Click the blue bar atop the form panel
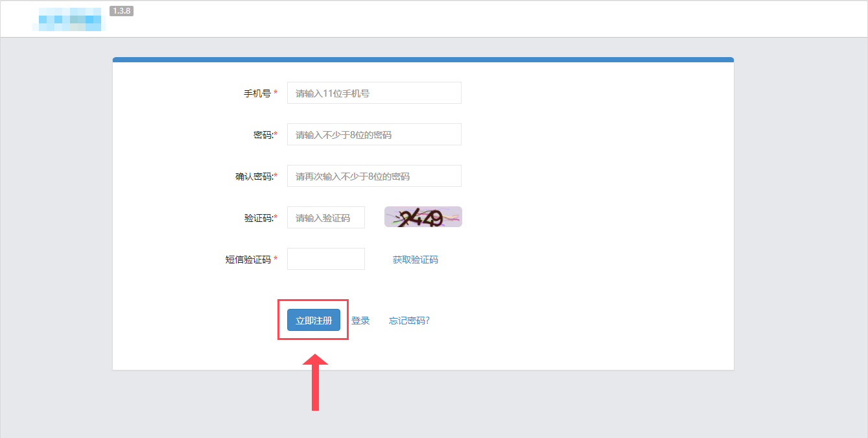Screen dimensions: 868x438 [423, 60]
